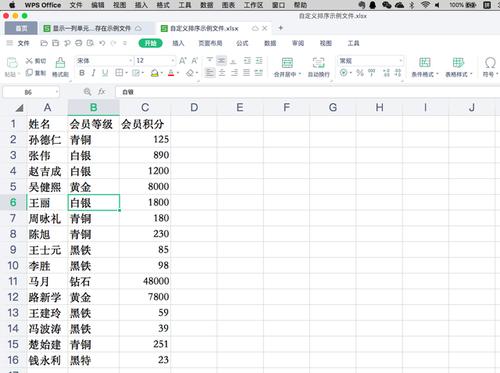The height and width of the screenshot is (373, 500).
Task: Center text horizontally
Action: pyautogui.click(x=222, y=73)
